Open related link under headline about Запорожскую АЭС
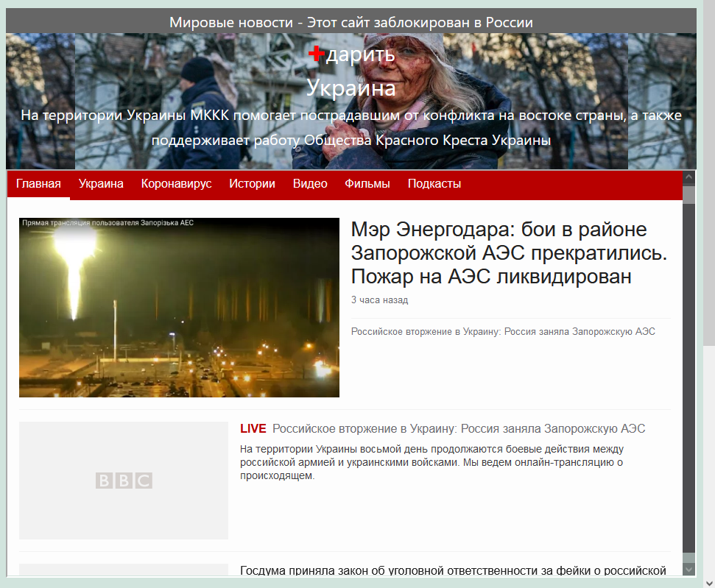 (x=503, y=331)
